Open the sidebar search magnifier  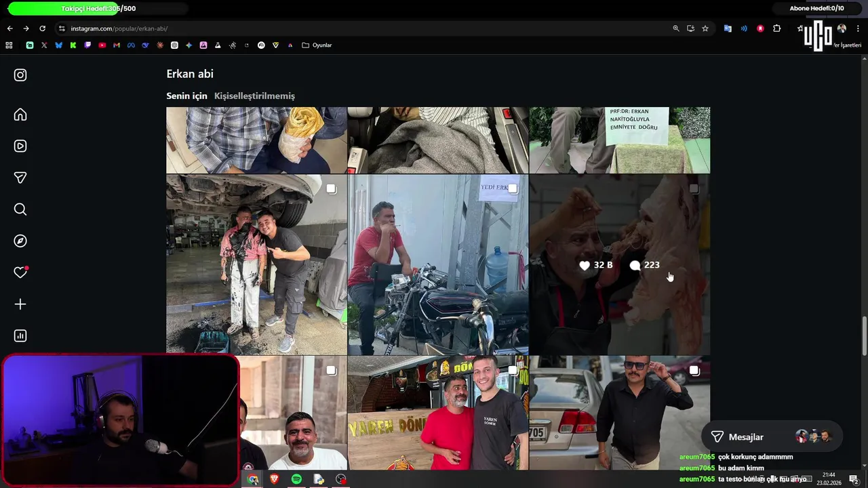pyautogui.click(x=20, y=209)
